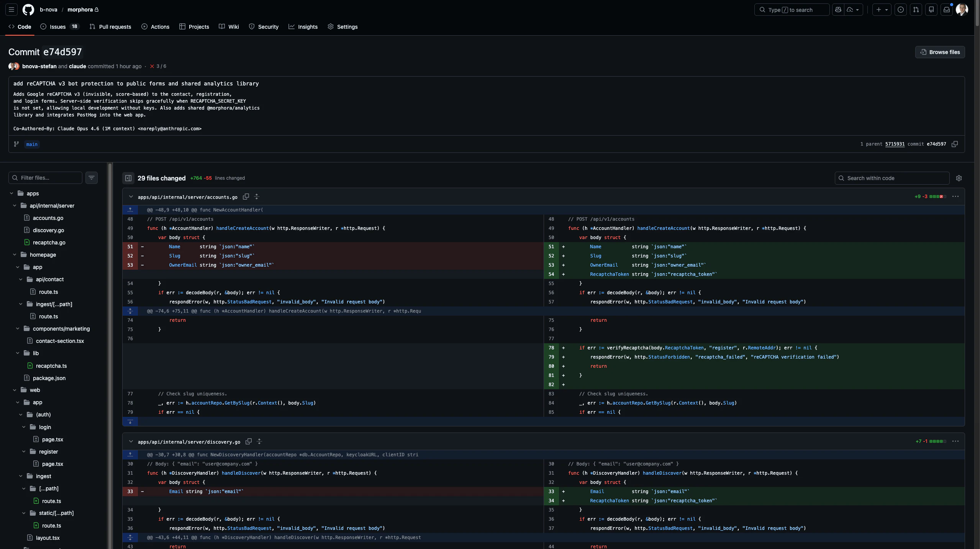Toggle the file tree sidebar

click(128, 178)
